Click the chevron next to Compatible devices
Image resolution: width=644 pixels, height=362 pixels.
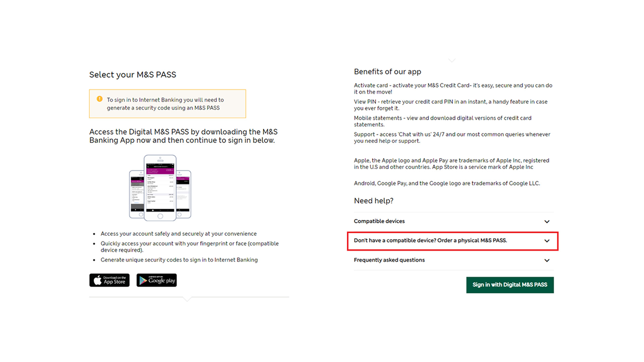(547, 222)
